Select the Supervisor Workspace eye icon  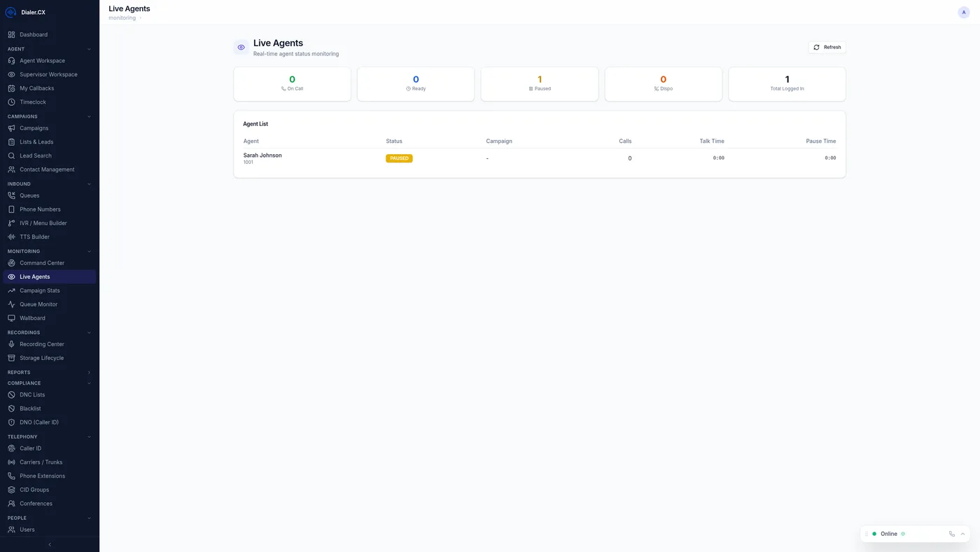10,74
